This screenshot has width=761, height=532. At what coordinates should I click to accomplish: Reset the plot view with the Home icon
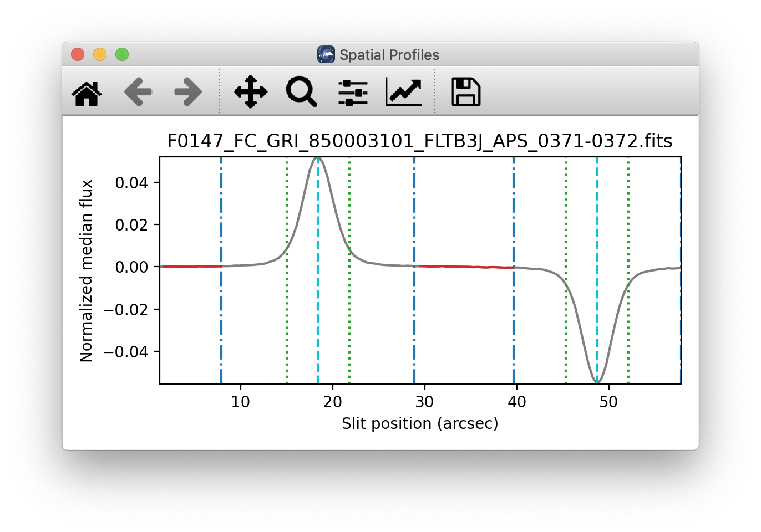coord(86,92)
